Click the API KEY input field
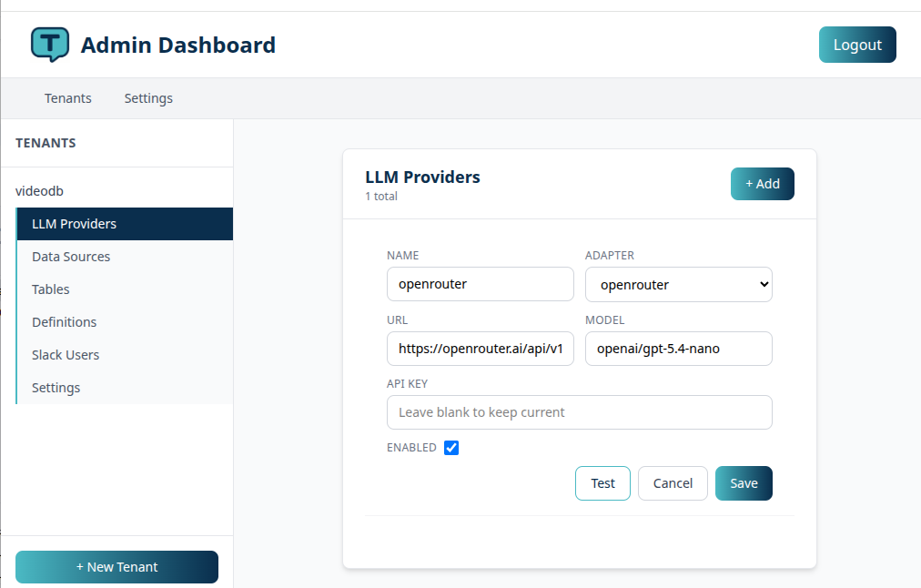921x588 pixels. pyautogui.click(x=580, y=411)
